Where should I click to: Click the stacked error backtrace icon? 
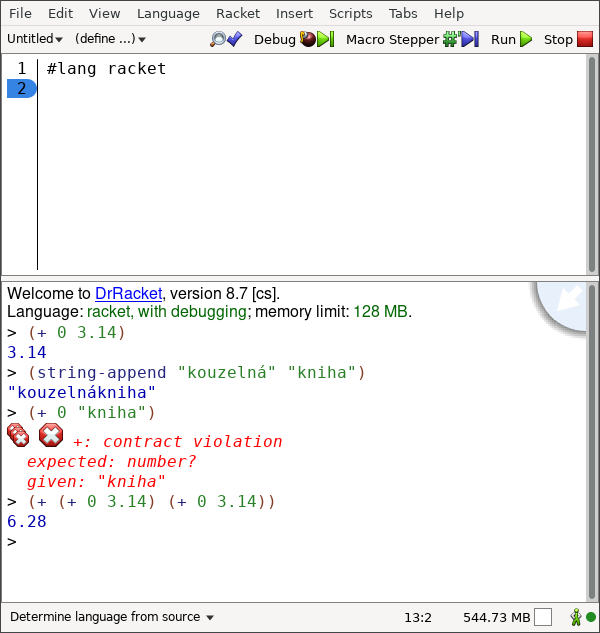(18, 435)
